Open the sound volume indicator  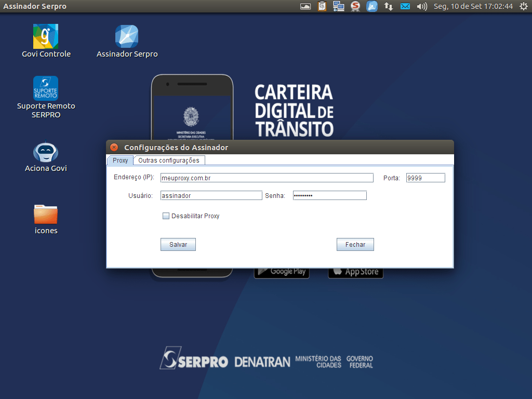coord(422,6)
